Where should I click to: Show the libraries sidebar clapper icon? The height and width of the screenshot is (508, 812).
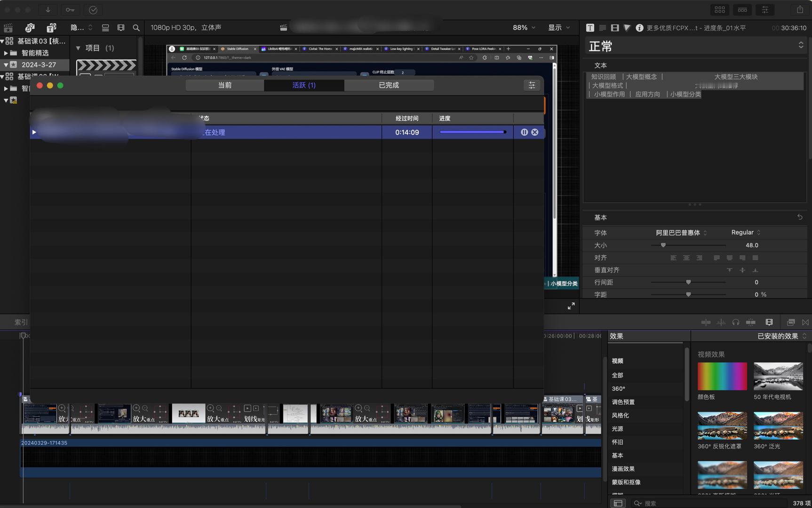(x=8, y=28)
